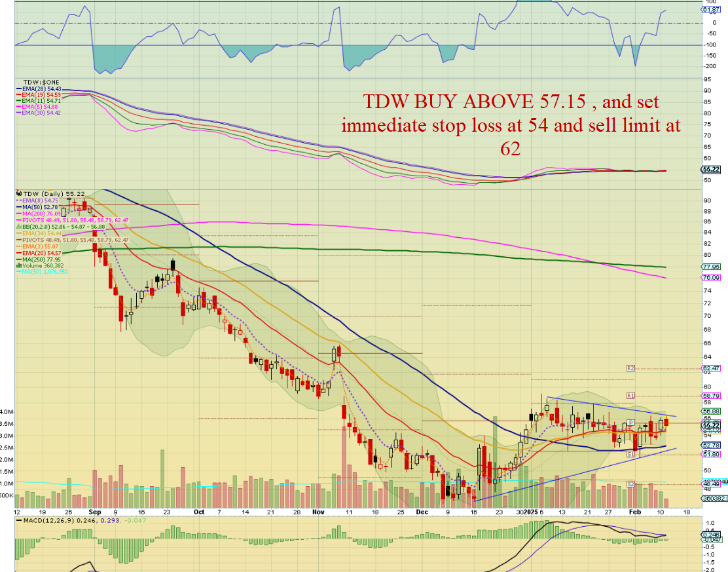Click the 4.0M label on the volume axis
This screenshot has width=728, height=572.
(x=7, y=412)
